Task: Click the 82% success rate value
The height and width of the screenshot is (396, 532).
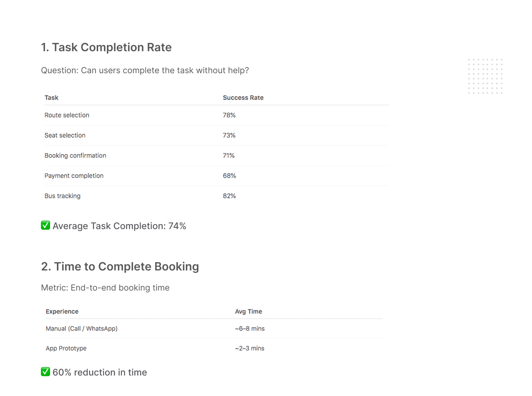Action: (229, 196)
